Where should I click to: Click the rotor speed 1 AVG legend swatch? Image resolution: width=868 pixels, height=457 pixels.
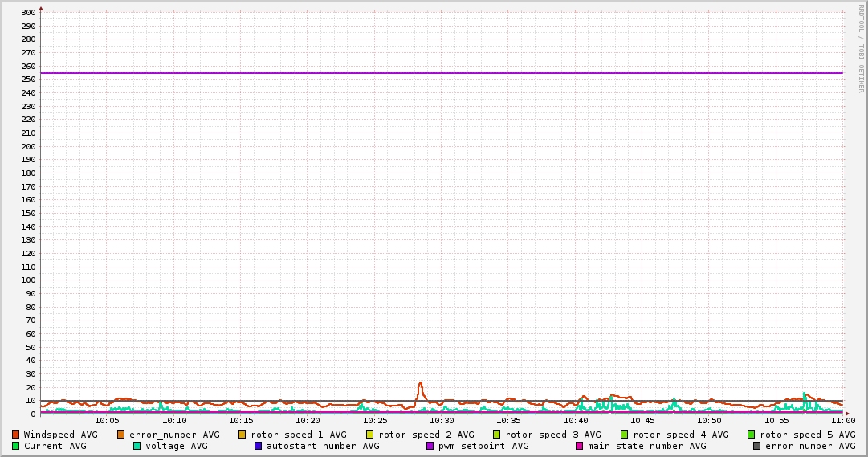coord(242,435)
